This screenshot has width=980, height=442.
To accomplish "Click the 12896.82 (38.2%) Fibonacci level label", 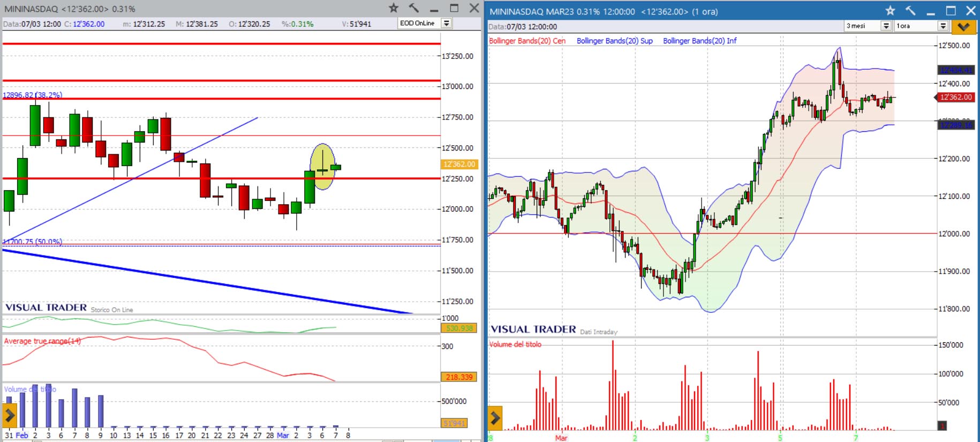I will pyautogui.click(x=33, y=95).
